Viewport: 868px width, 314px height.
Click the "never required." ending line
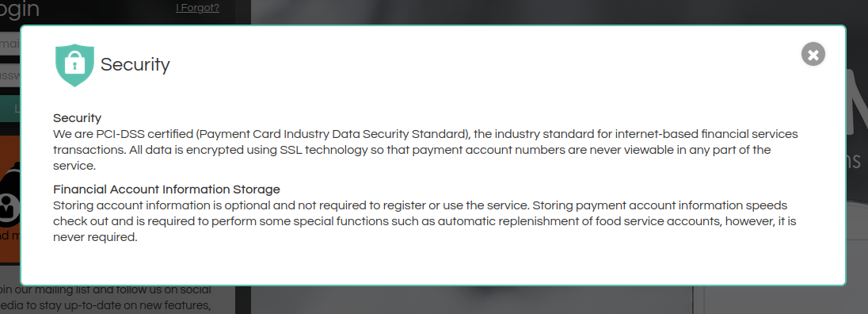click(95, 238)
